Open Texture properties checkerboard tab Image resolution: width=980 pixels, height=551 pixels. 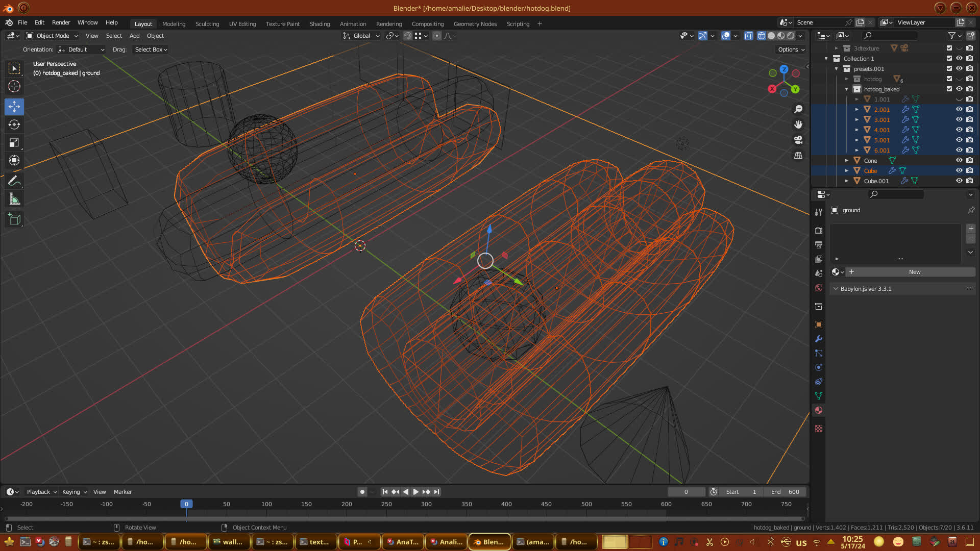(819, 429)
